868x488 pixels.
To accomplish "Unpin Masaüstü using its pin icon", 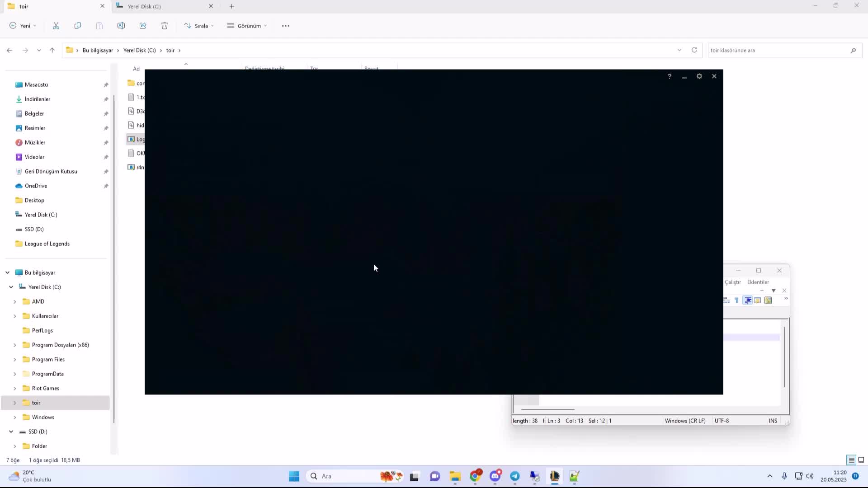I will pos(106,84).
